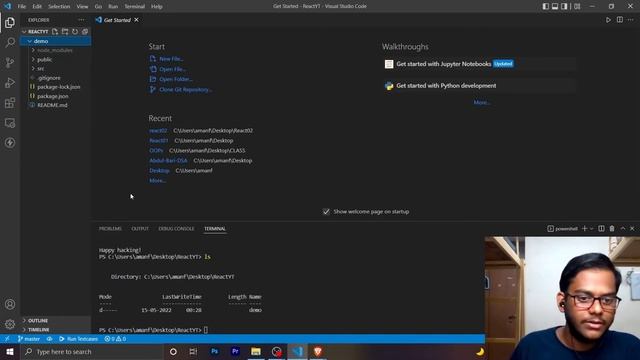Maximize the terminal panel size
The height and width of the screenshot is (360, 640).
coord(623,229)
